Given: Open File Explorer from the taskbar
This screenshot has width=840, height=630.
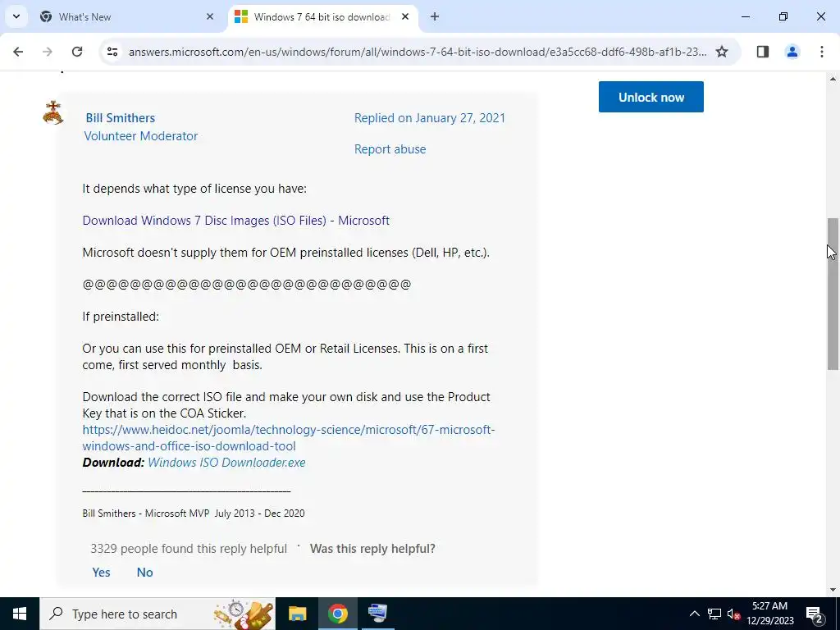Looking at the screenshot, I should click(297, 614).
